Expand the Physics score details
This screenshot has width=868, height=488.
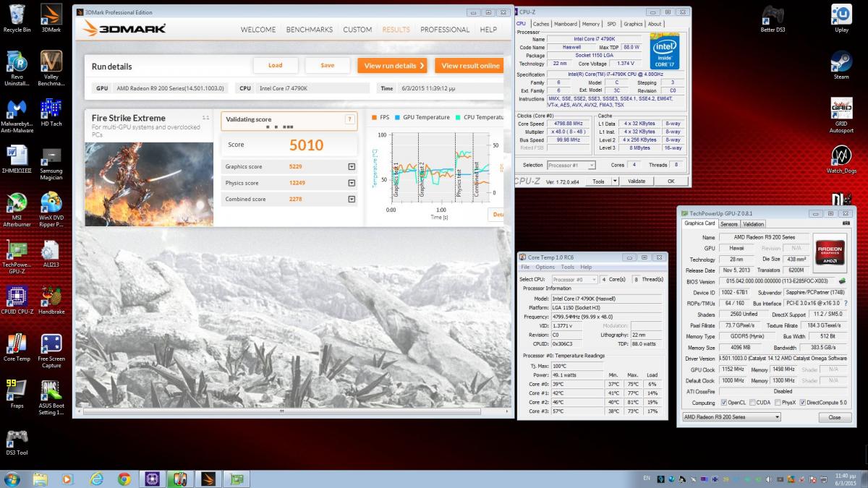click(352, 183)
